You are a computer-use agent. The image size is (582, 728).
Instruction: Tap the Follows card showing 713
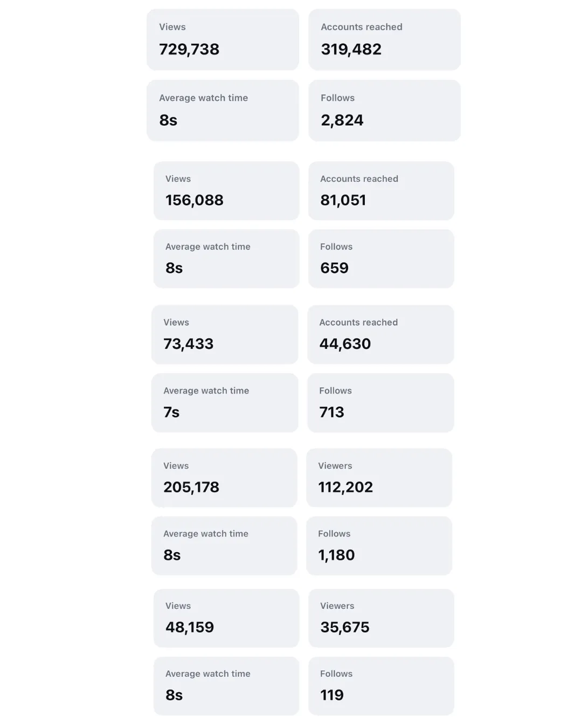(x=380, y=402)
